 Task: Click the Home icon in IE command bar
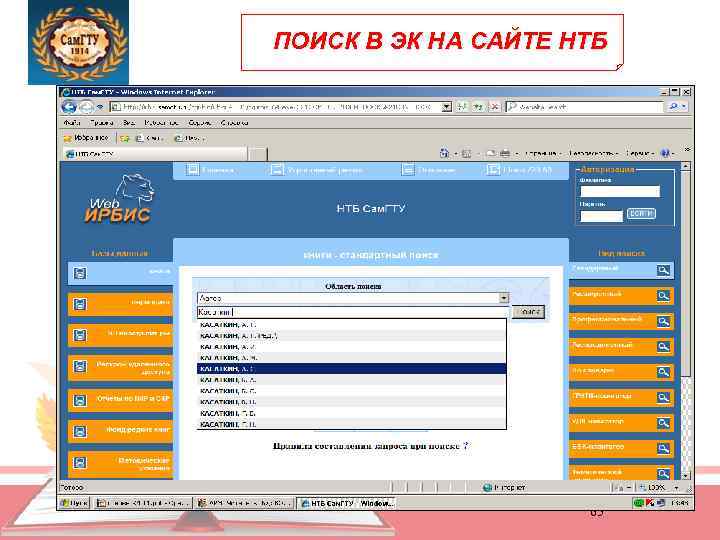coord(444,153)
